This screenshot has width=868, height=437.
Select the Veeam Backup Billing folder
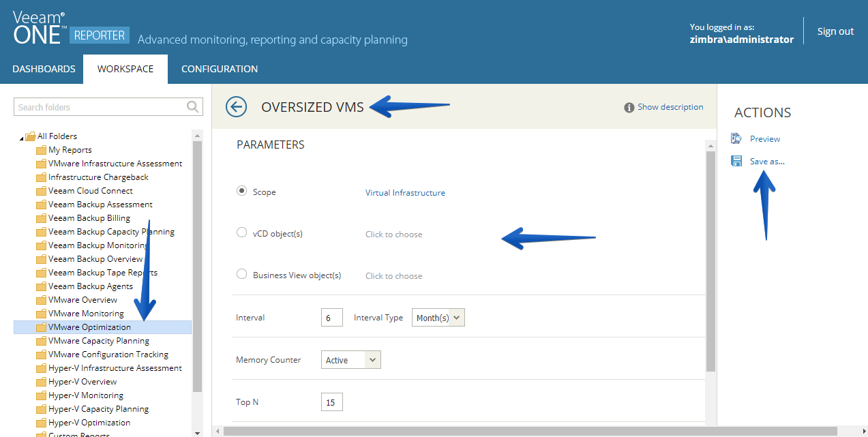click(89, 218)
